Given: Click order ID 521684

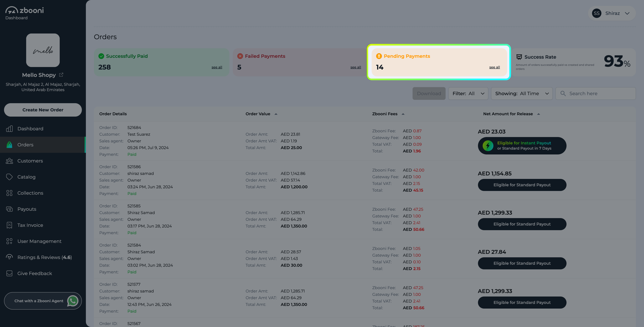Looking at the screenshot, I should (134, 128).
